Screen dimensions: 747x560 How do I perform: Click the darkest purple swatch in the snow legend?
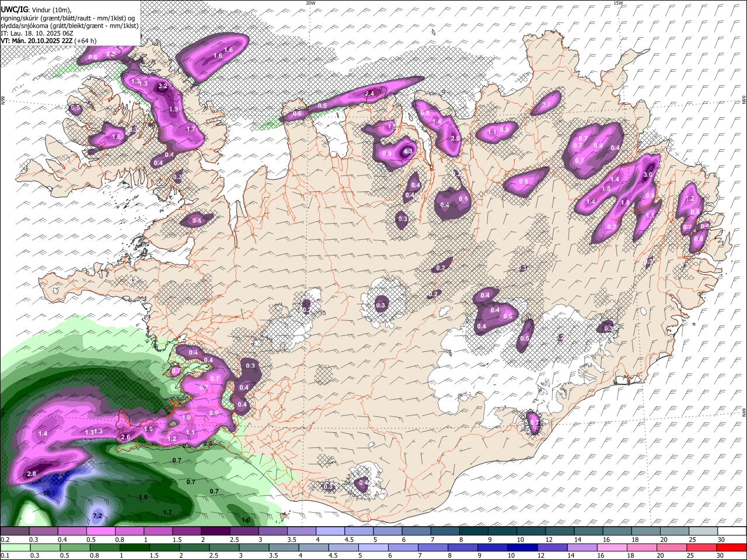point(216,531)
